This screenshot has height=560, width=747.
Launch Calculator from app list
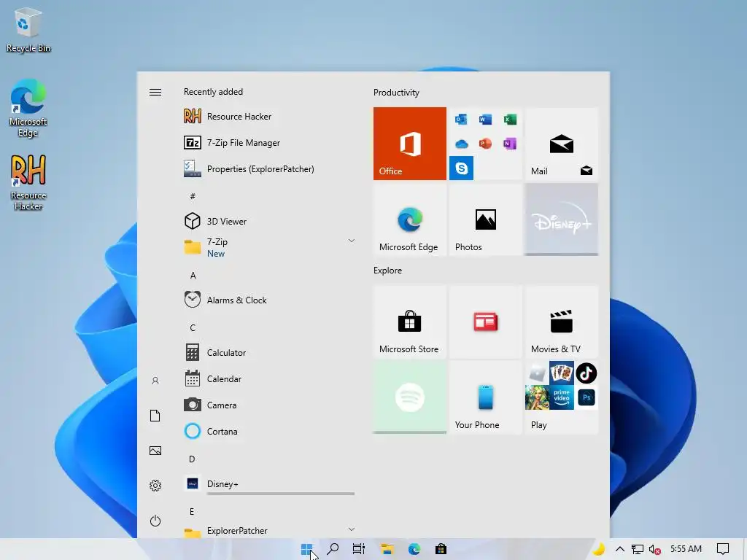click(269, 352)
